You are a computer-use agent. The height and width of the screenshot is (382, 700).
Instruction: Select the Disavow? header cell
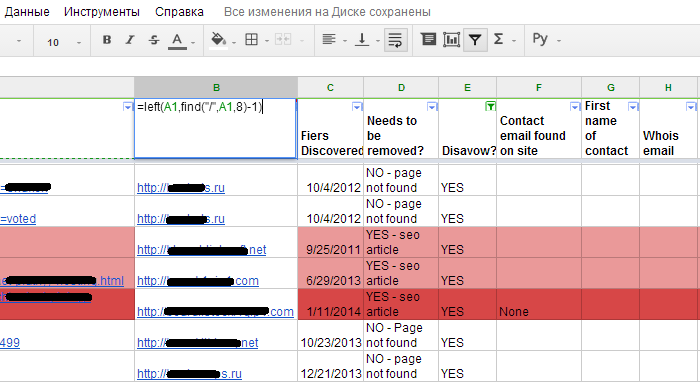point(467,129)
